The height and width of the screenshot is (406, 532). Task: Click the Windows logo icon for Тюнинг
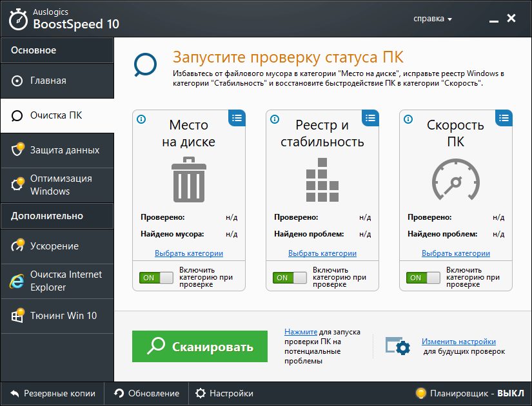17,315
